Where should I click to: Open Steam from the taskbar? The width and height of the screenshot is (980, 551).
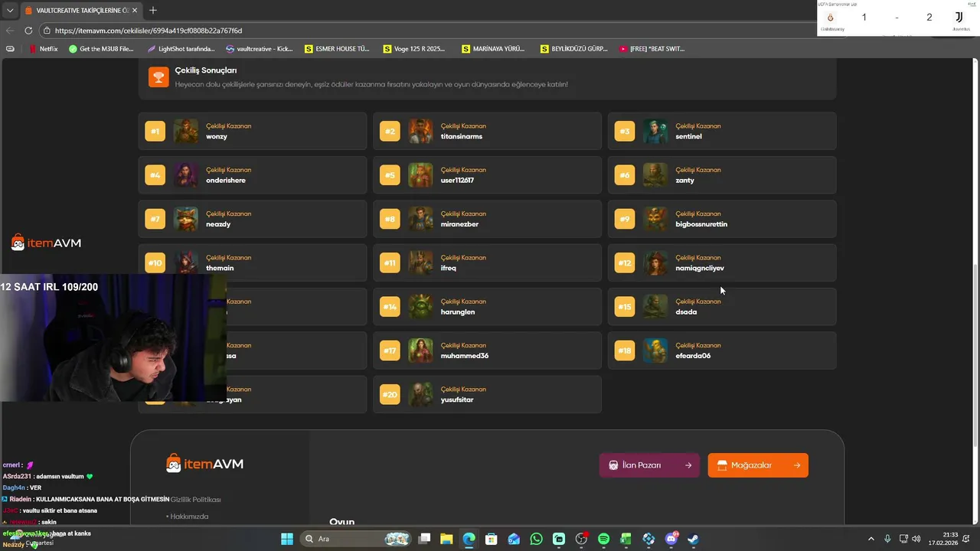694,539
